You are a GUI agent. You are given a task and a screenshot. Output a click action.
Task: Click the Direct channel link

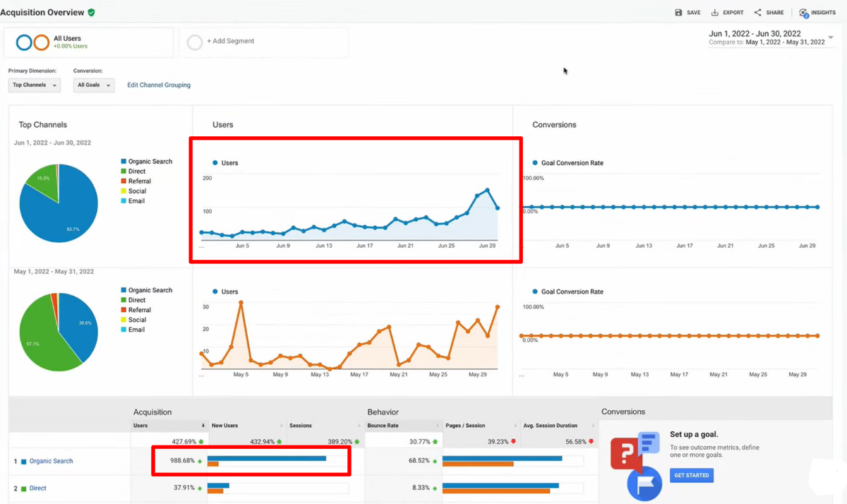(38, 488)
